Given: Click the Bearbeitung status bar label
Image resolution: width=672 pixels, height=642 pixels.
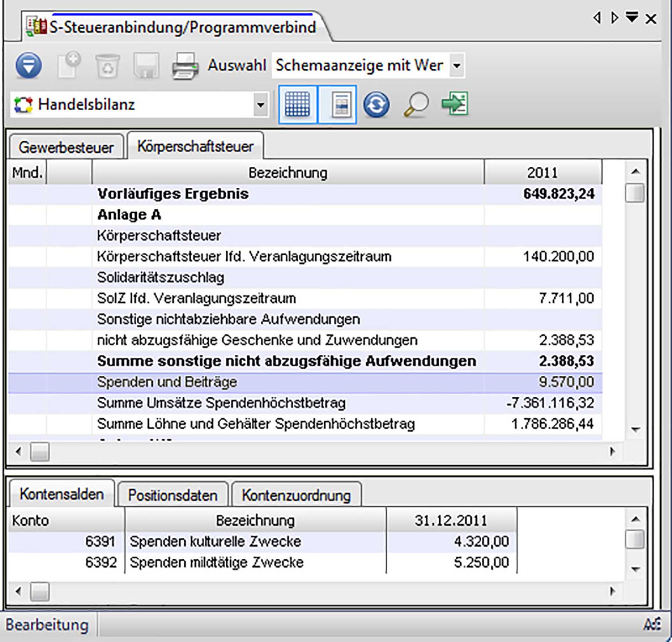Looking at the screenshot, I should click(47, 624).
